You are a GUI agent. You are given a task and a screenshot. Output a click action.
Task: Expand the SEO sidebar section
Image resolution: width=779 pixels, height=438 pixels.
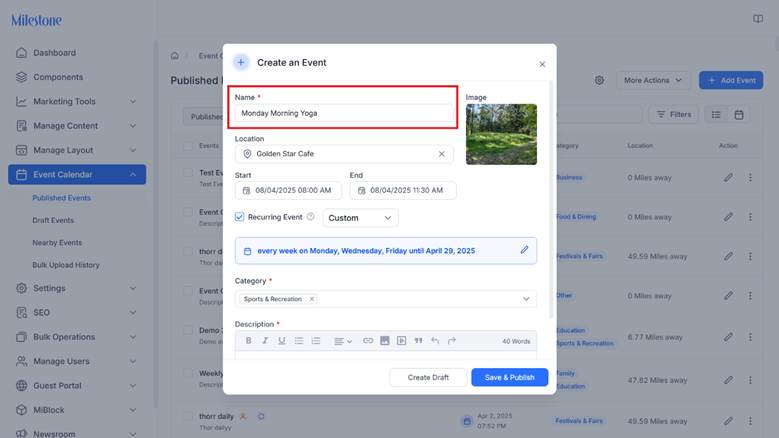pos(133,312)
